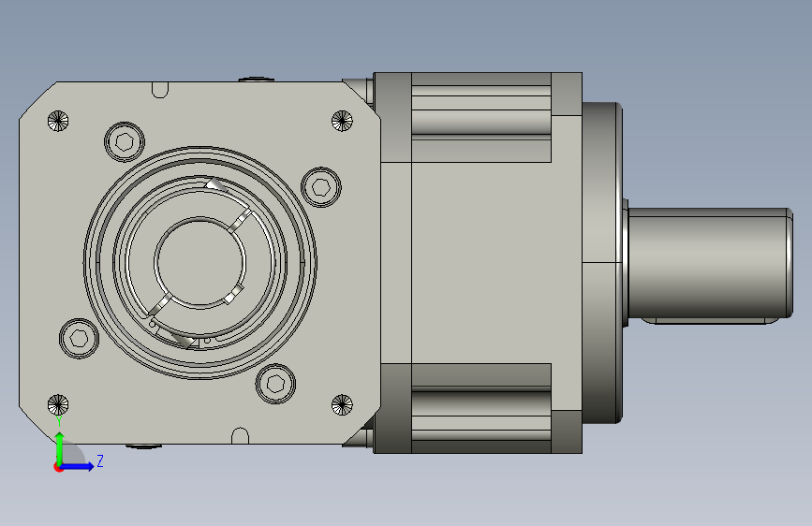Select the upper ribbed section of gearbox housing
The image size is (812, 526).
(x=481, y=118)
